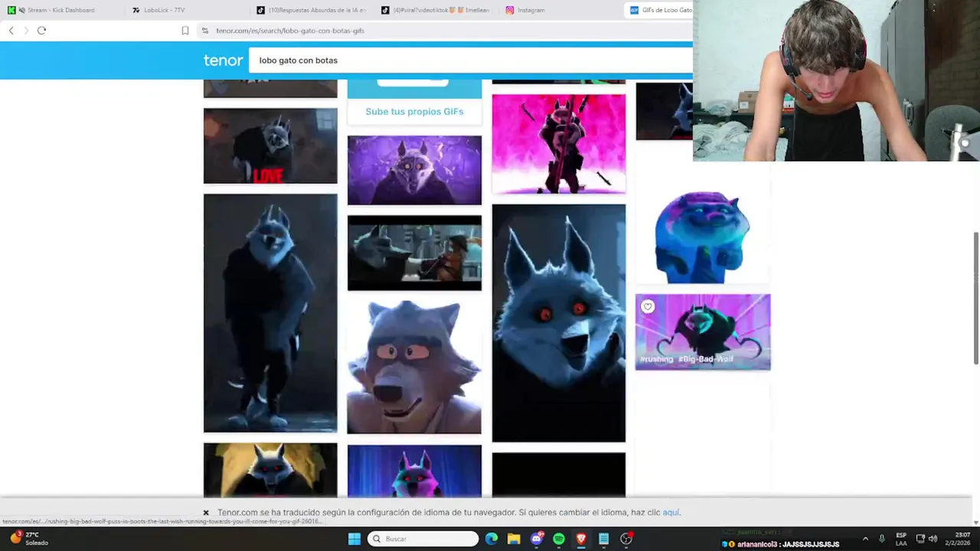The width and height of the screenshot is (980, 551).
Task: Open the blue blob cat GIF
Action: pyautogui.click(x=702, y=237)
